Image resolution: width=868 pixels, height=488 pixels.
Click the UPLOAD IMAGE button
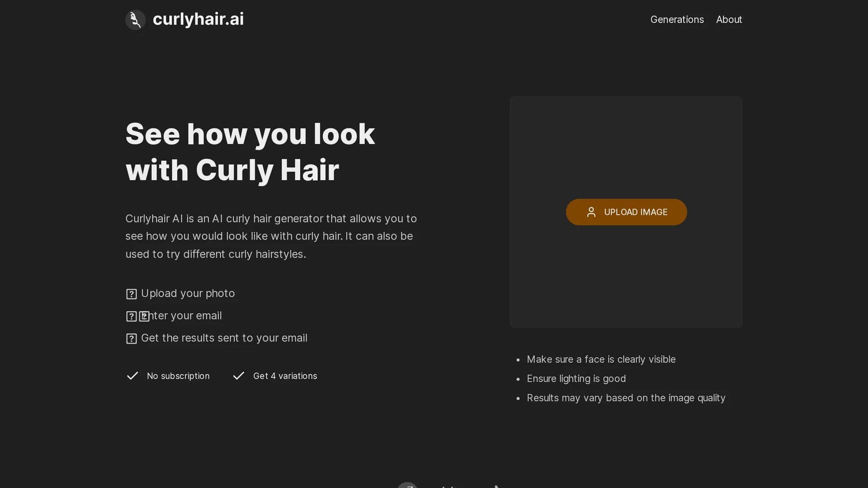[x=626, y=212]
